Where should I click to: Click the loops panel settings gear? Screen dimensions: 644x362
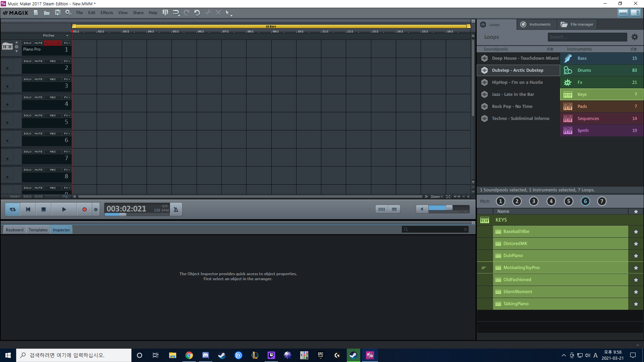pyautogui.click(x=635, y=37)
